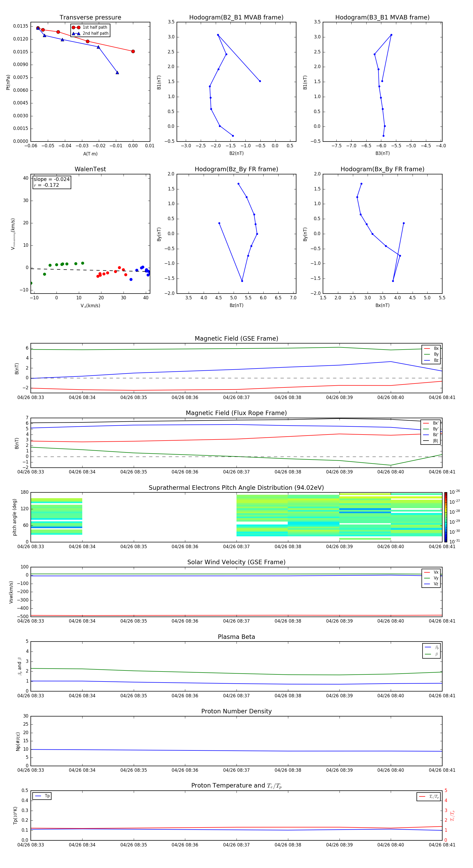
Task: Click the pitch angle colorbar gradient
Action: coord(446,517)
